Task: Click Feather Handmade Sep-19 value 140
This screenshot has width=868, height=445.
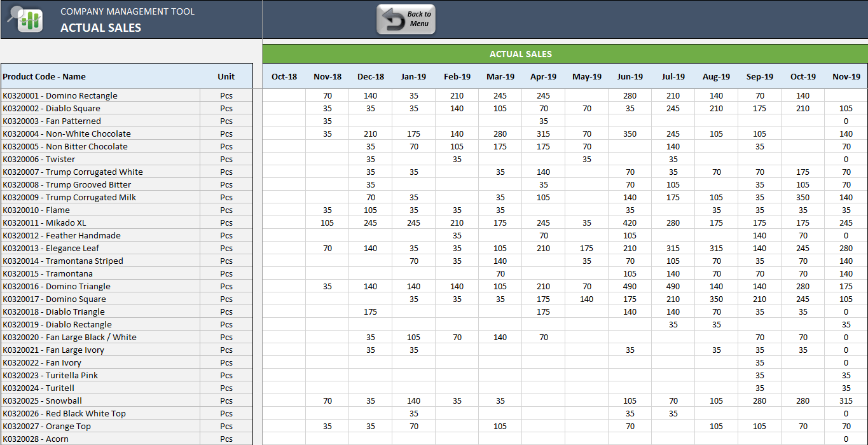Action: click(760, 235)
